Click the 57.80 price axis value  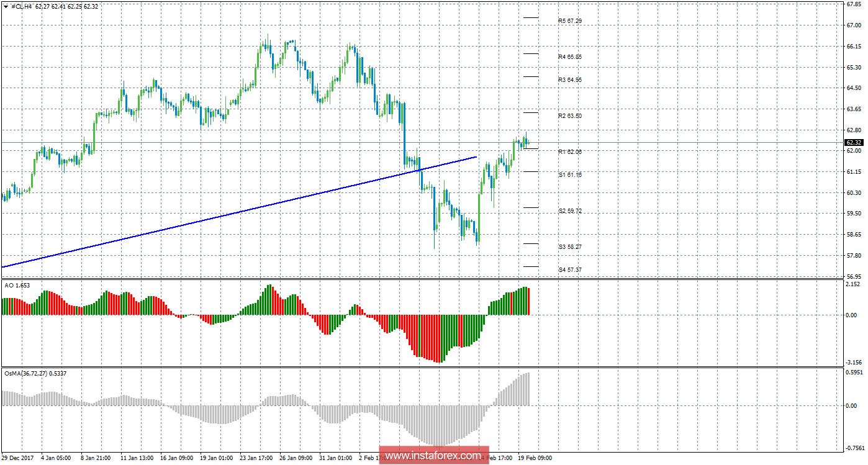[854, 256]
